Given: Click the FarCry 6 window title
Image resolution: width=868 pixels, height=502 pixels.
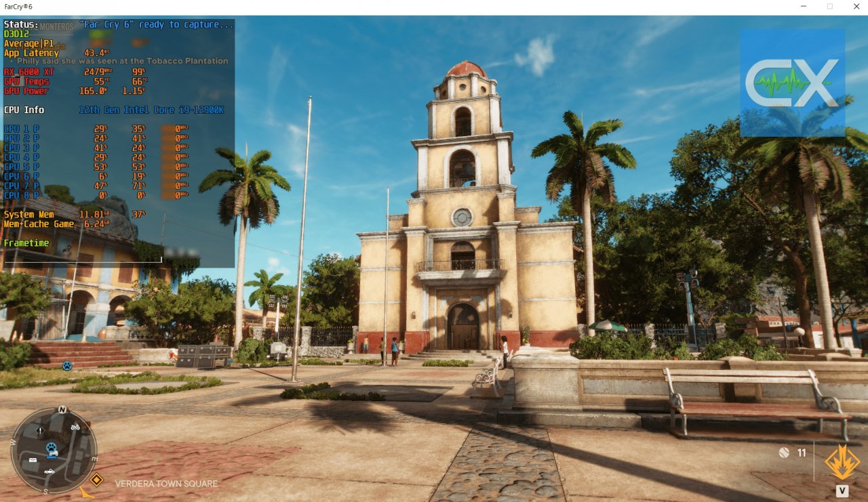Looking at the screenshot, I should point(18,6).
